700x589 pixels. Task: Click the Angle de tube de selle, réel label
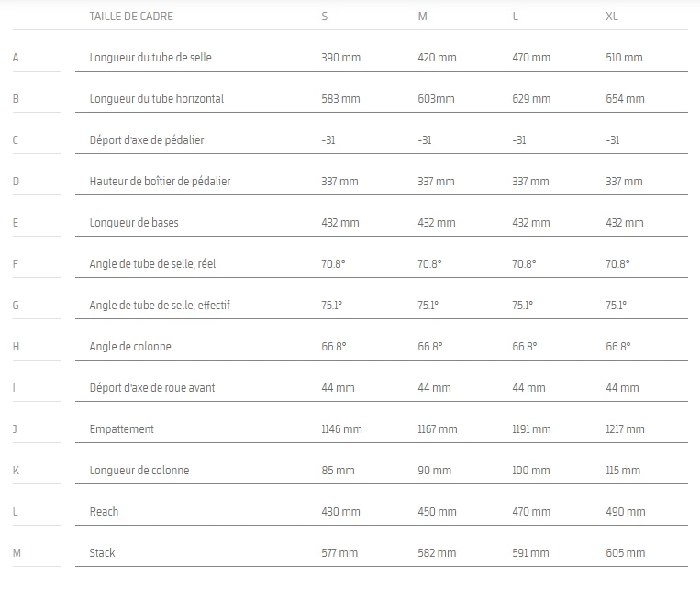pos(152,264)
